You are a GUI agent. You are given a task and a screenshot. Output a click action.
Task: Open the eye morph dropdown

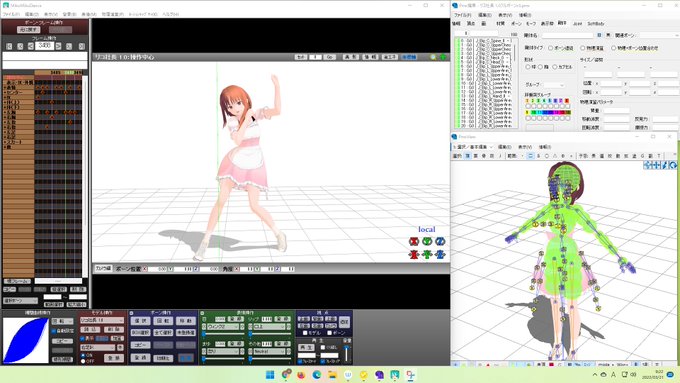tap(223, 327)
